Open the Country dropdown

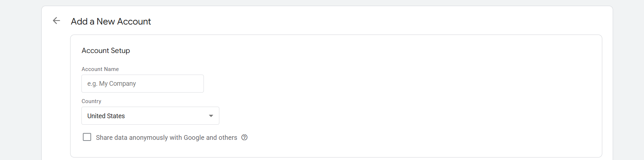[150, 116]
